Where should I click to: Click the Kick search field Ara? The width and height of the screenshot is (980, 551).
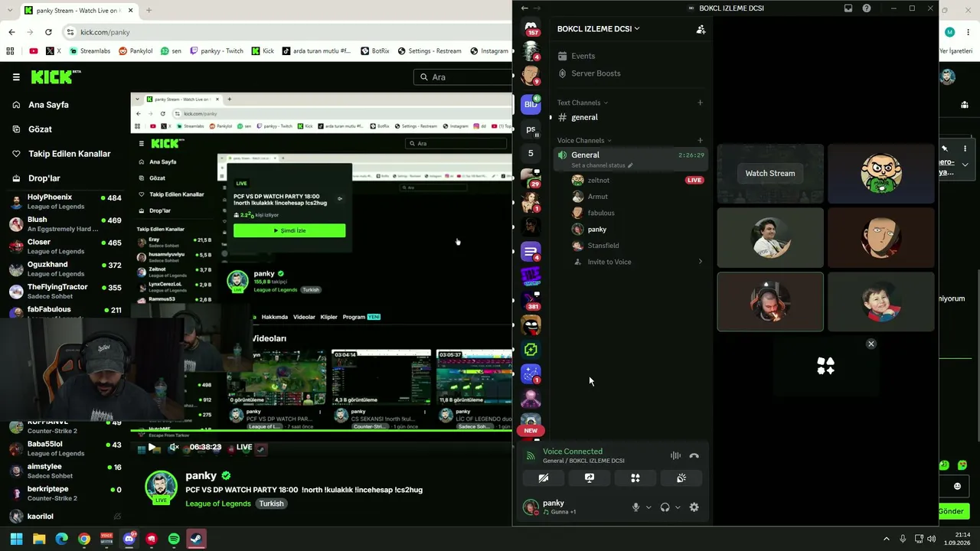point(463,77)
